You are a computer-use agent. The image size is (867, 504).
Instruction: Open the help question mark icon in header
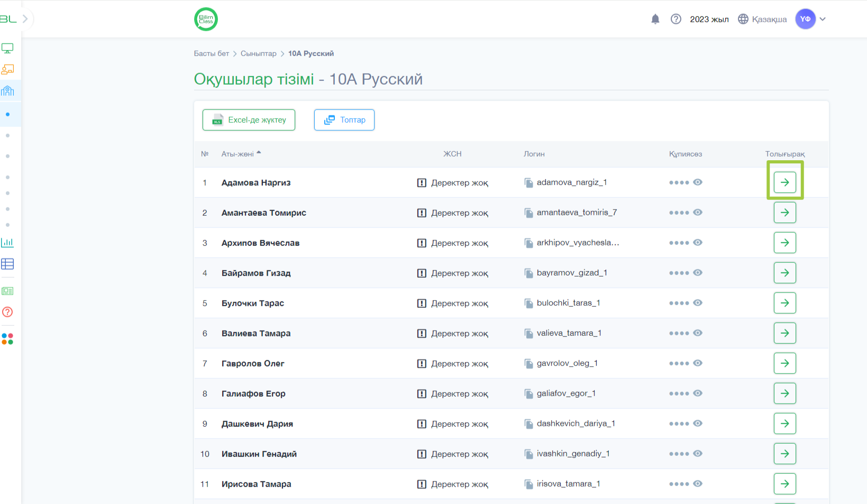[x=676, y=20]
